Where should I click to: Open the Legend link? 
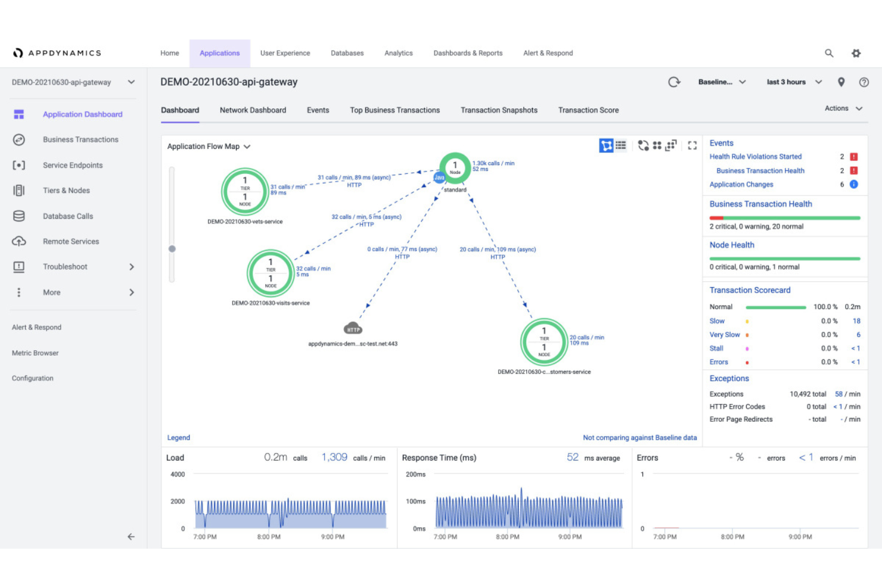(178, 437)
